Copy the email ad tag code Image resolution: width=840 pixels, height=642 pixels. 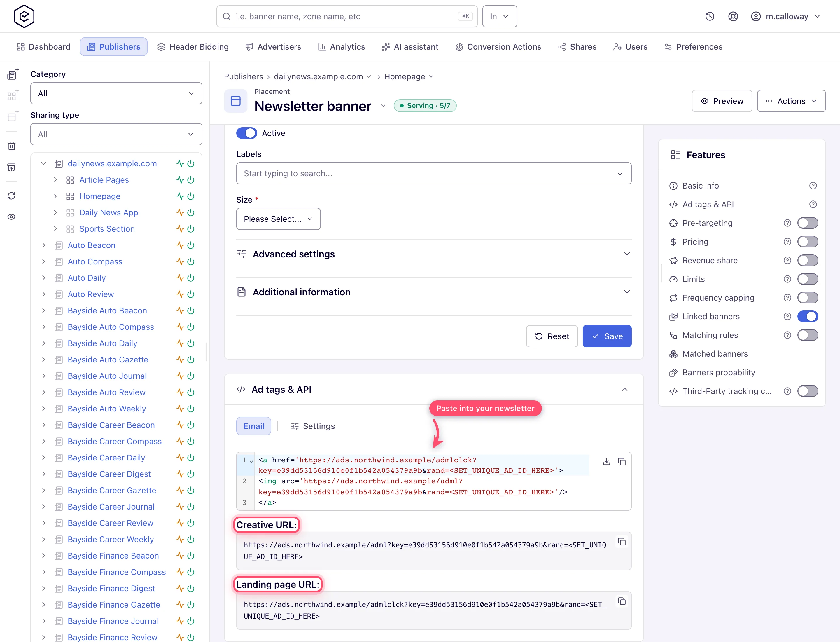(x=622, y=462)
